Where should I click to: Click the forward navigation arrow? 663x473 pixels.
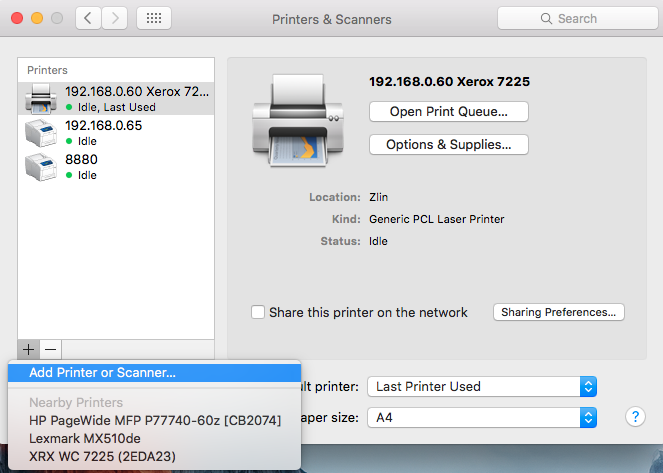[114, 19]
